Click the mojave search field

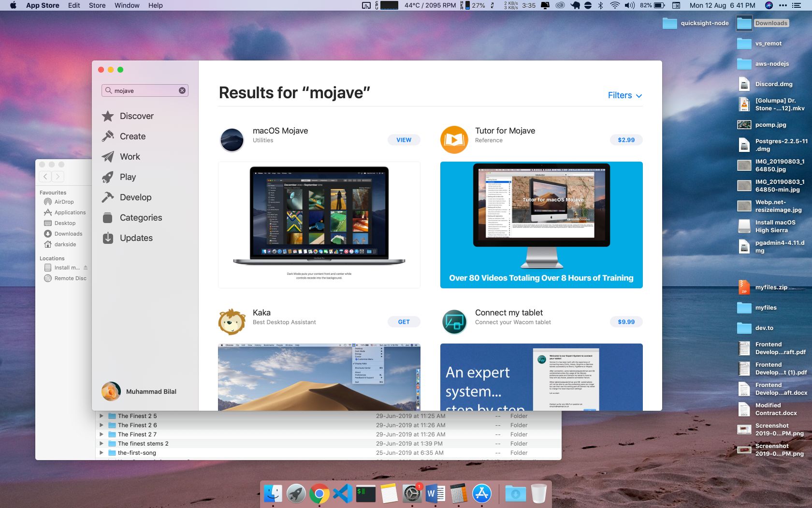pos(144,90)
